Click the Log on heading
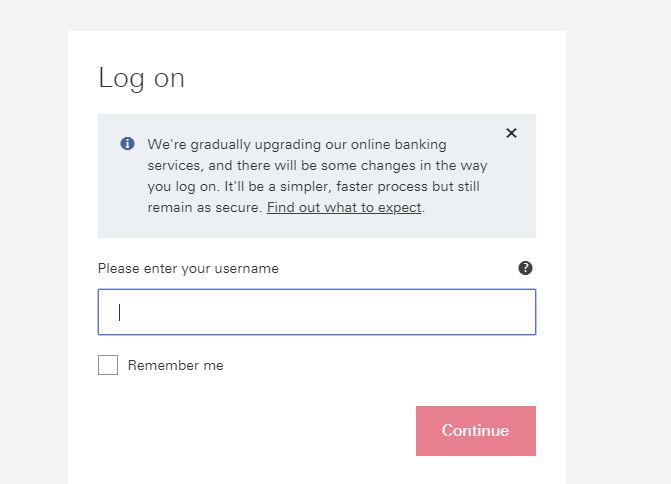Image resolution: width=671 pixels, height=484 pixels. coord(141,79)
